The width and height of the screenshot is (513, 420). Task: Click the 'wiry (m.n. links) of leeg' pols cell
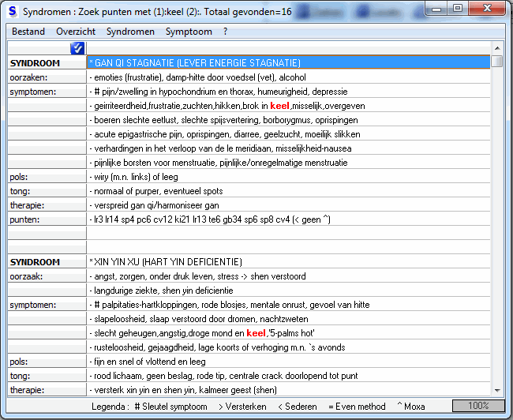(288, 177)
